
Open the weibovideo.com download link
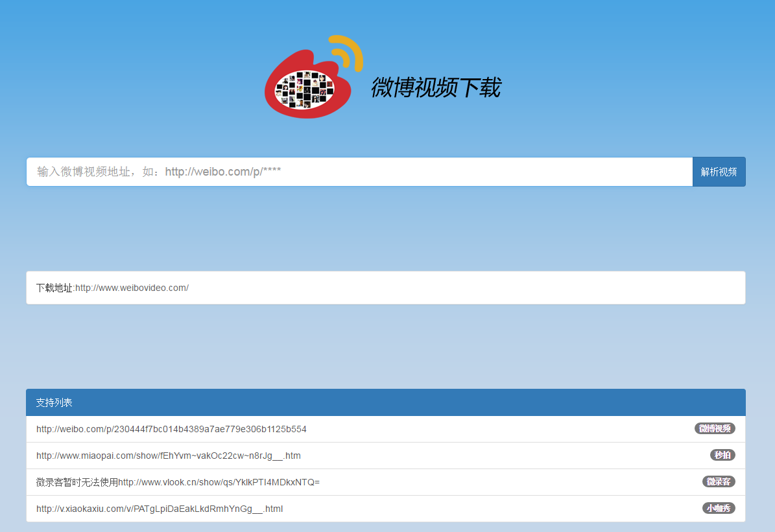tap(131, 288)
